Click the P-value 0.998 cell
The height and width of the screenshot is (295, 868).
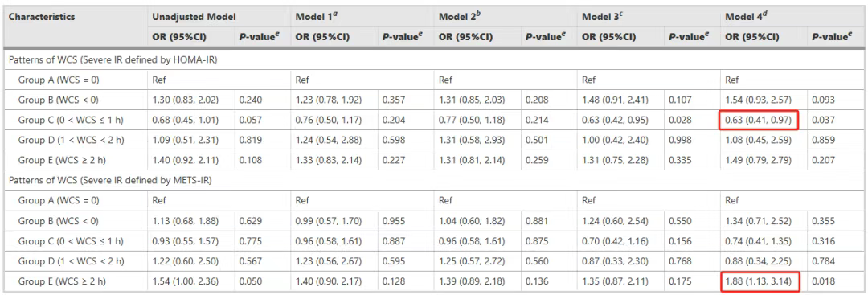(x=679, y=141)
